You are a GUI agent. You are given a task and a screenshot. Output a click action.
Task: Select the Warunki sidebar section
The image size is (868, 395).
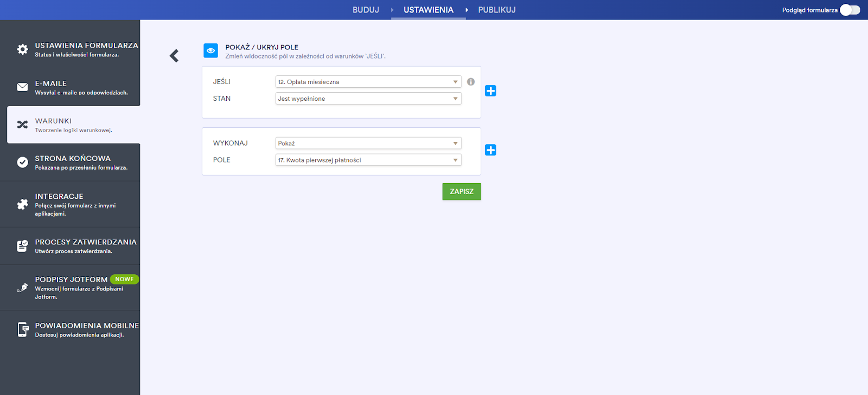(x=73, y=125)
